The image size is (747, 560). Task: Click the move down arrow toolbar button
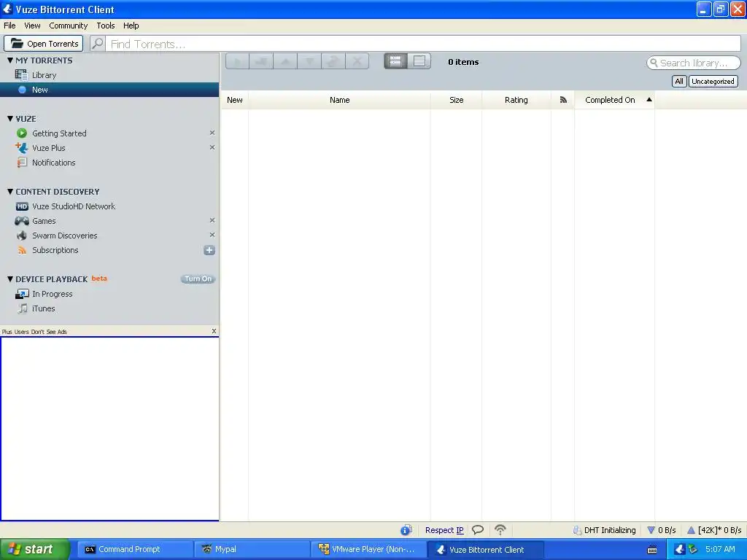pyautogui.click(x=309, y=61)
